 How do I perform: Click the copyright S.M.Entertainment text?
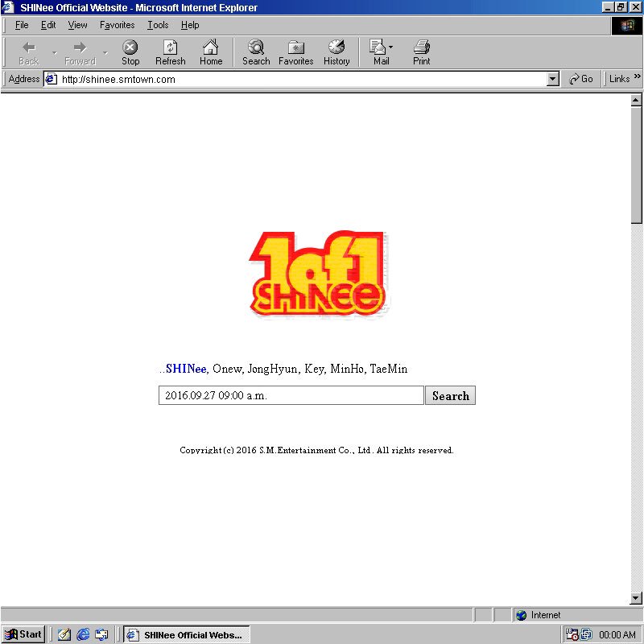(316, 450)
